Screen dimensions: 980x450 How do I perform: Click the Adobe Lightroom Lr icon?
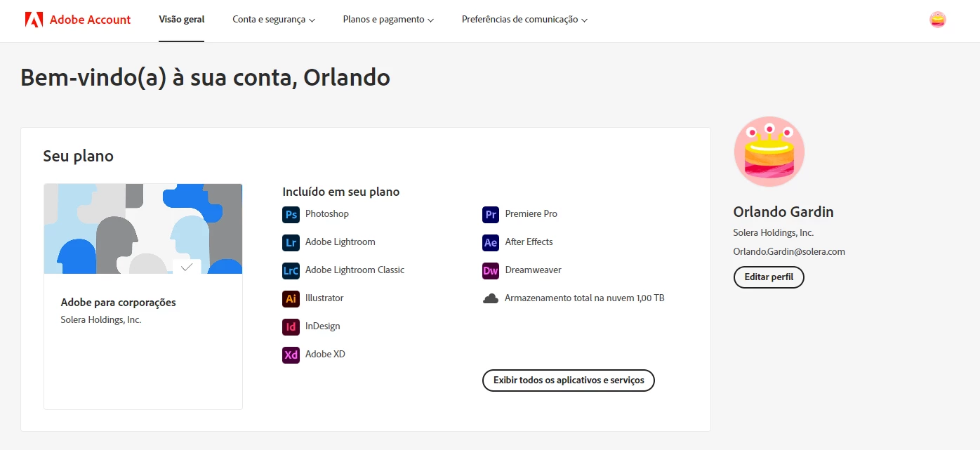point(291,242)
